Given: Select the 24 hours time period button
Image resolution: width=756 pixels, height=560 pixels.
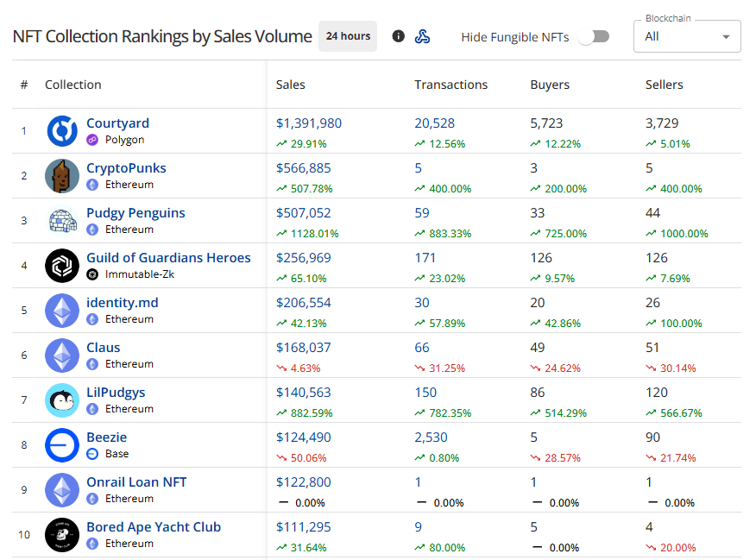Looking at the screenshot, I should pos(348,36).
